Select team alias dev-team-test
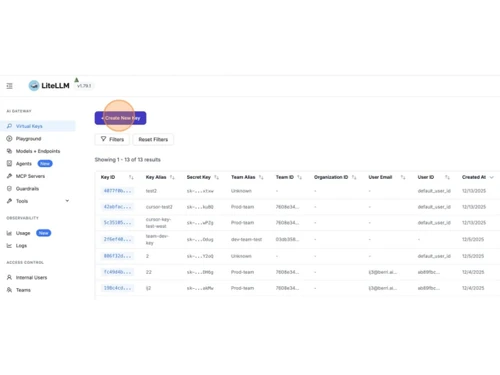 246,239
